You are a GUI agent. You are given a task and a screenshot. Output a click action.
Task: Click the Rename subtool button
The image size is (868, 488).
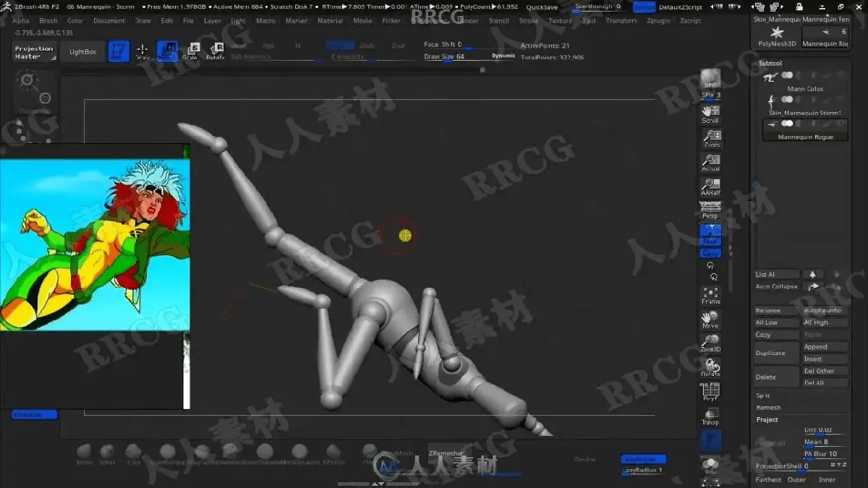point(777,311)
